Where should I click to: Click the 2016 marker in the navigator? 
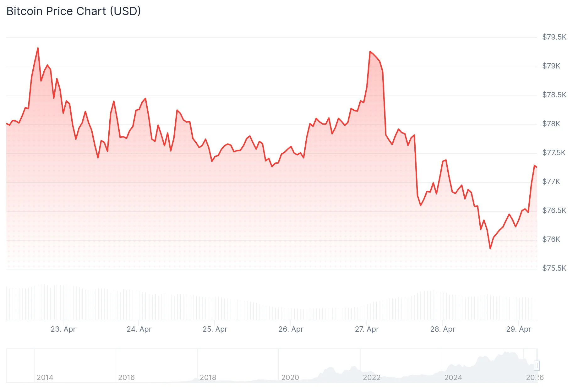coord(126,377)
